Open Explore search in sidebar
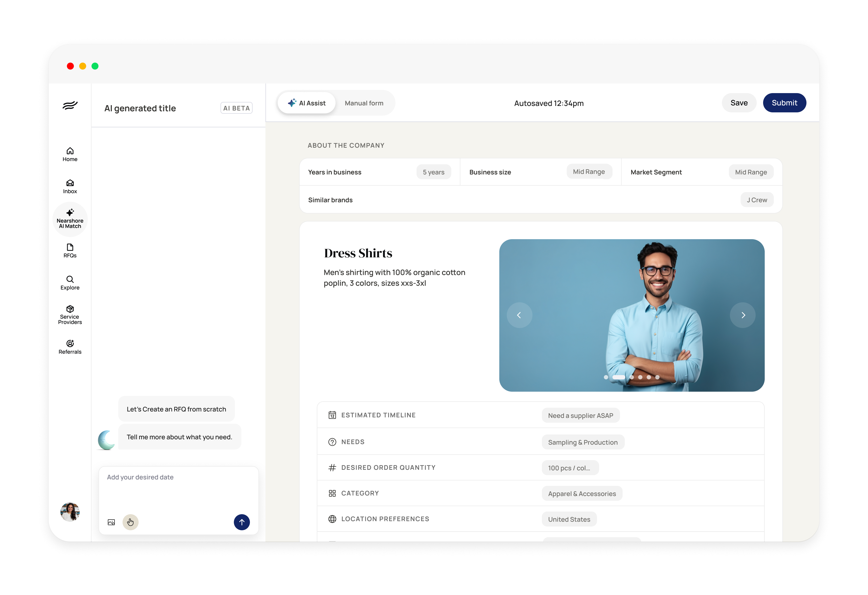This screenshot has width=868, height=595. [70, 283]
